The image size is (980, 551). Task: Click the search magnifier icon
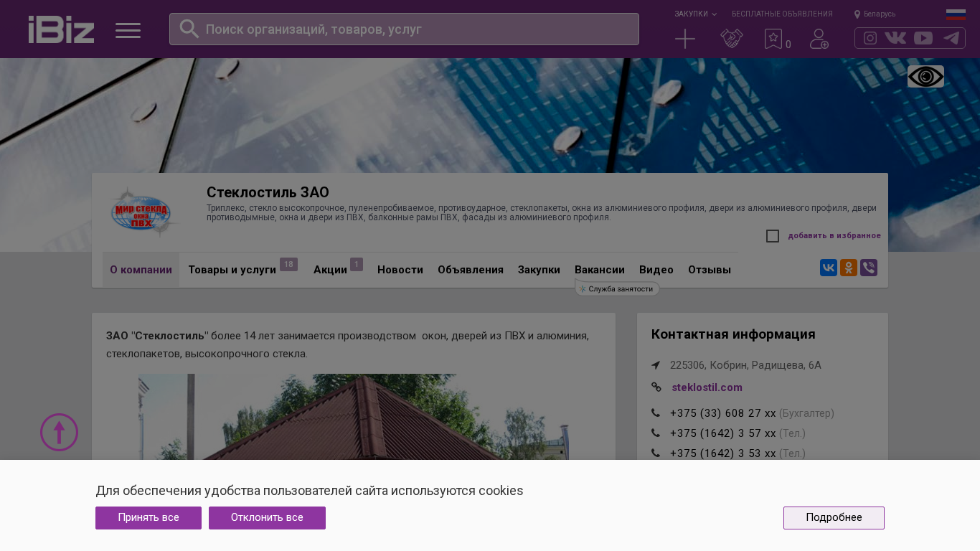click(189, 29)
